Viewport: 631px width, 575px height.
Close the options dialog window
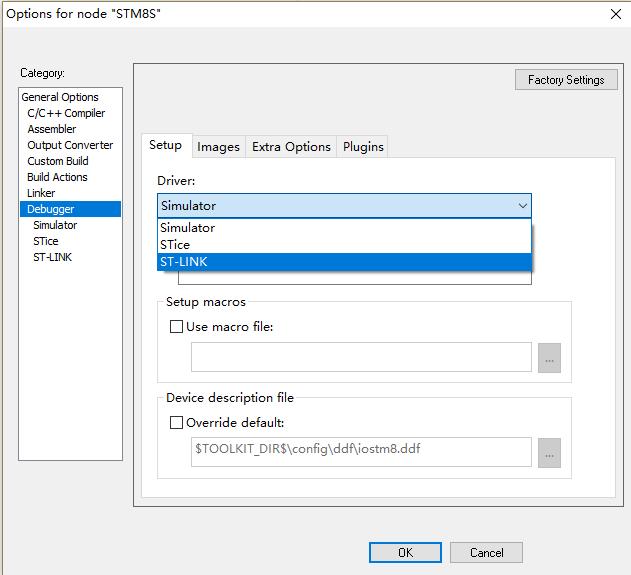(x=616, y=14)
